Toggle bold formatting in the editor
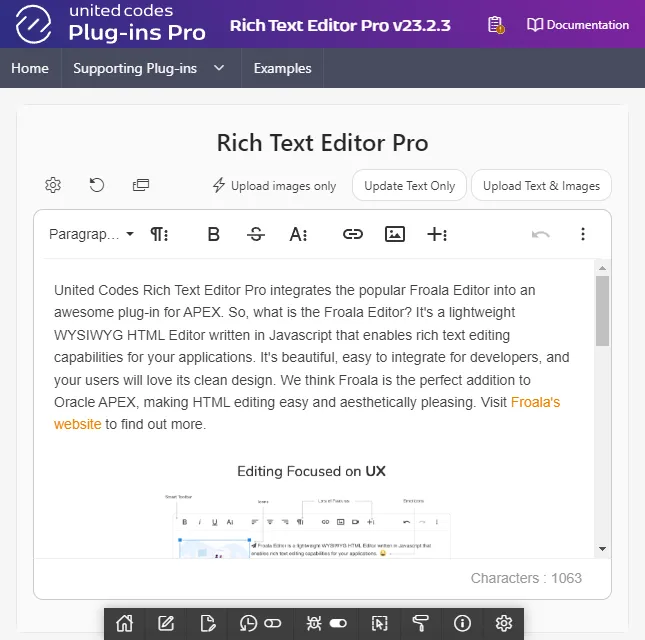645x640 pixels. (x=213, y=234)
